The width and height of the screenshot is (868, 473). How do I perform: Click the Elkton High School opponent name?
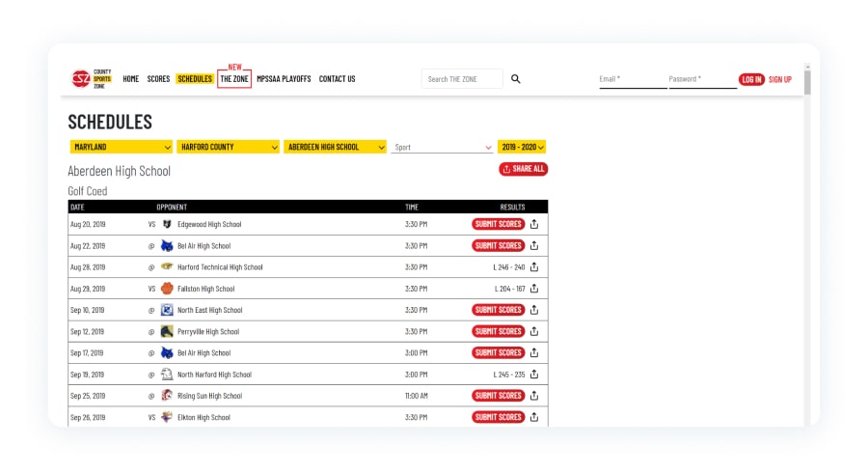click(203, 418)
